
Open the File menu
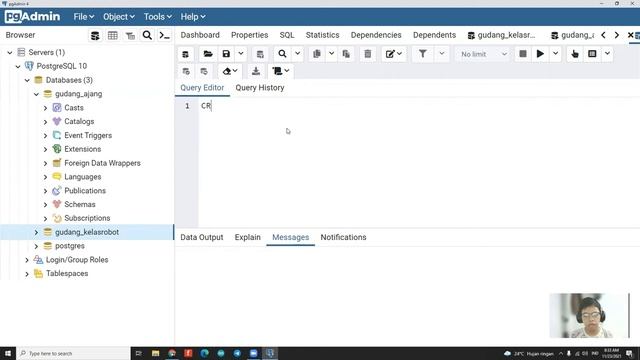tap(84, 17)
